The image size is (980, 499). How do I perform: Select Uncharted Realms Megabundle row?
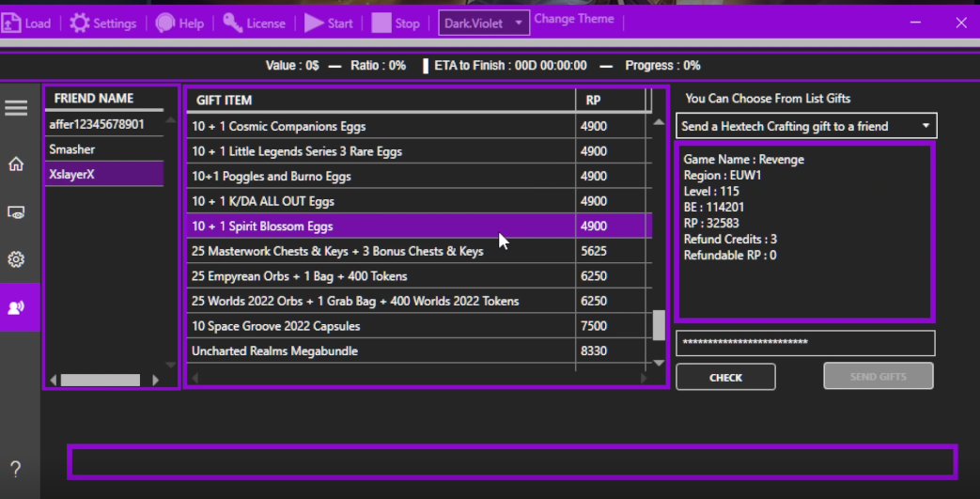[419, 351]
